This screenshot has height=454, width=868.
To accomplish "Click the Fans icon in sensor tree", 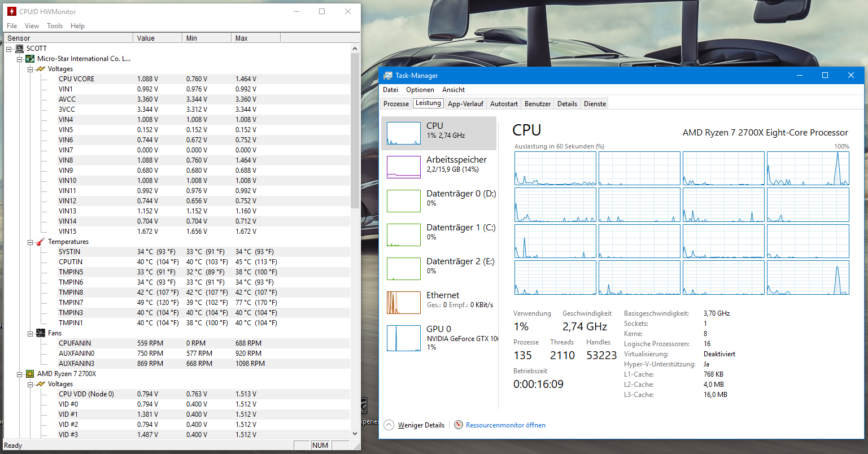I will coord(40,333).
